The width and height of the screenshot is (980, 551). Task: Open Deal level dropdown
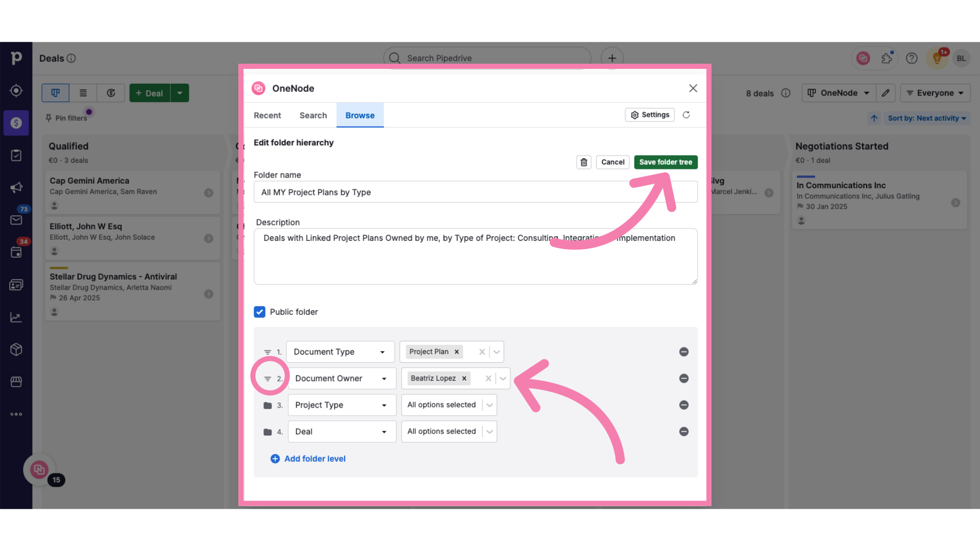(x=342, y=432)
